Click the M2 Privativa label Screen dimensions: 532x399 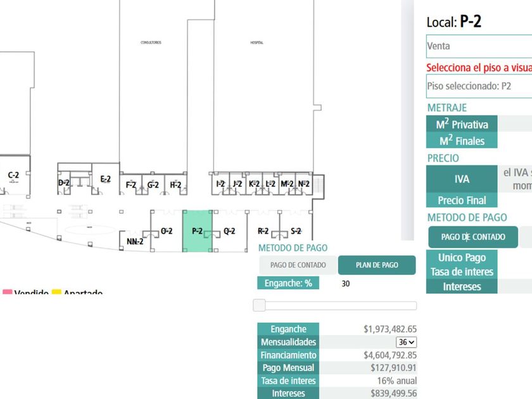click(x=462, y=124)
